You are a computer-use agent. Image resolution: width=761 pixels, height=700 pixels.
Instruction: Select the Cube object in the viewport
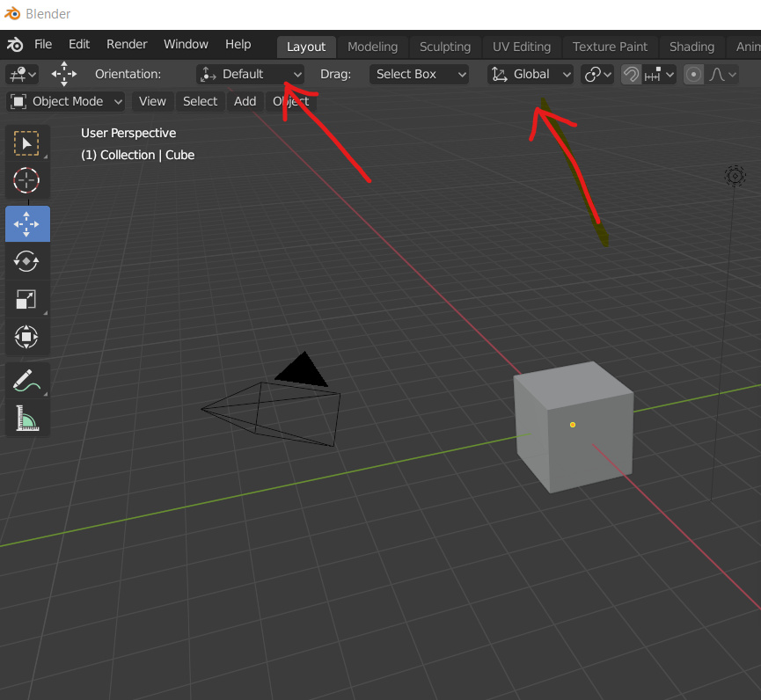[x=573, y=426]
